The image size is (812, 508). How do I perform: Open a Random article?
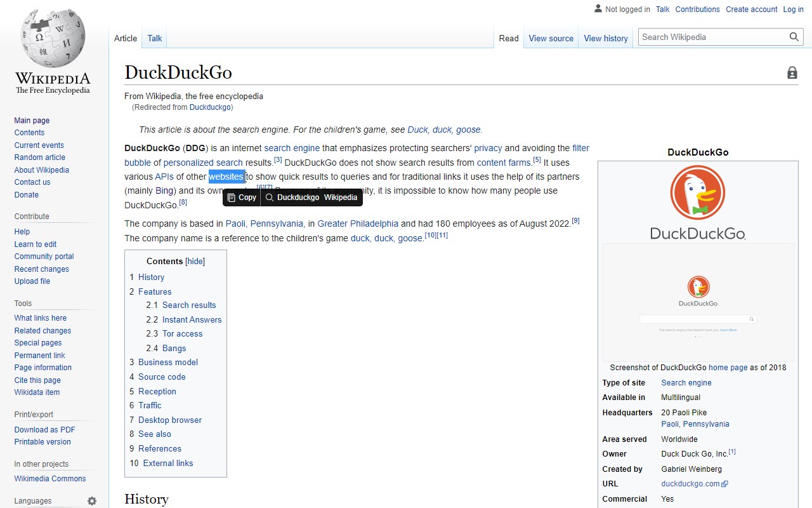pos(40,157)
